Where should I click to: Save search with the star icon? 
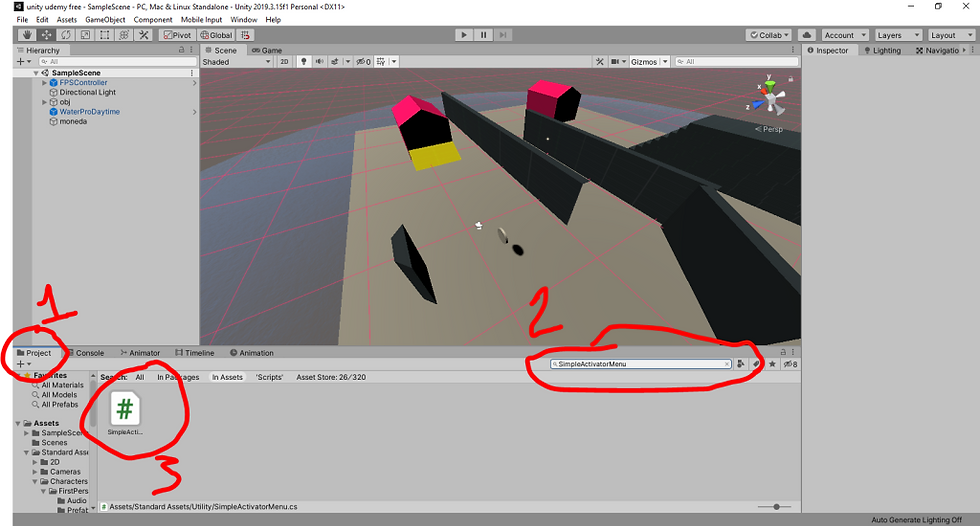click(x=772, y=364)
